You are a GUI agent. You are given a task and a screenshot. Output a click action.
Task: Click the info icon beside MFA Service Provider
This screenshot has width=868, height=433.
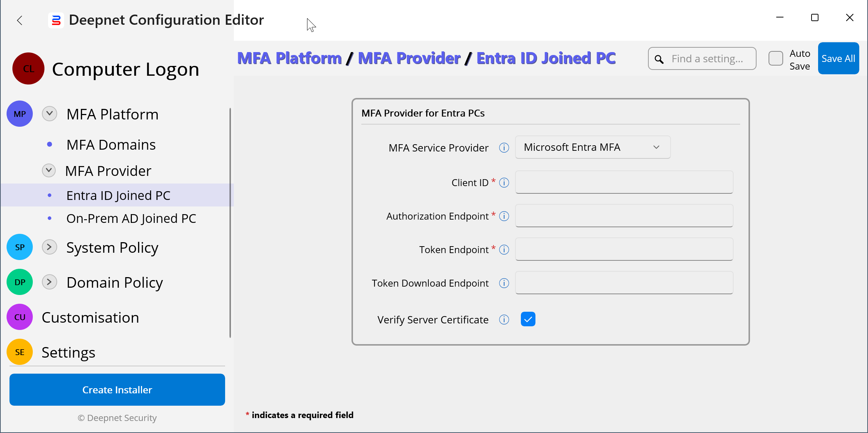[x=504, y=147]
